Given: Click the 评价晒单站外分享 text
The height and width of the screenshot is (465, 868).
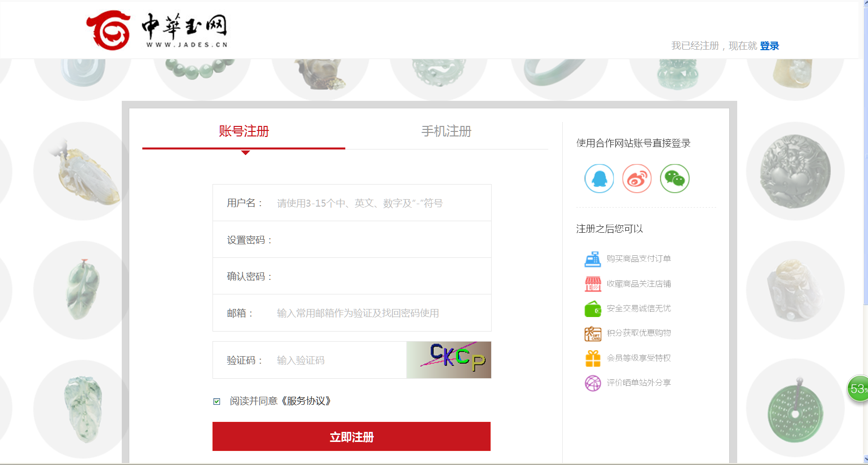Looking at the screenshot, I should click(639, 383).
